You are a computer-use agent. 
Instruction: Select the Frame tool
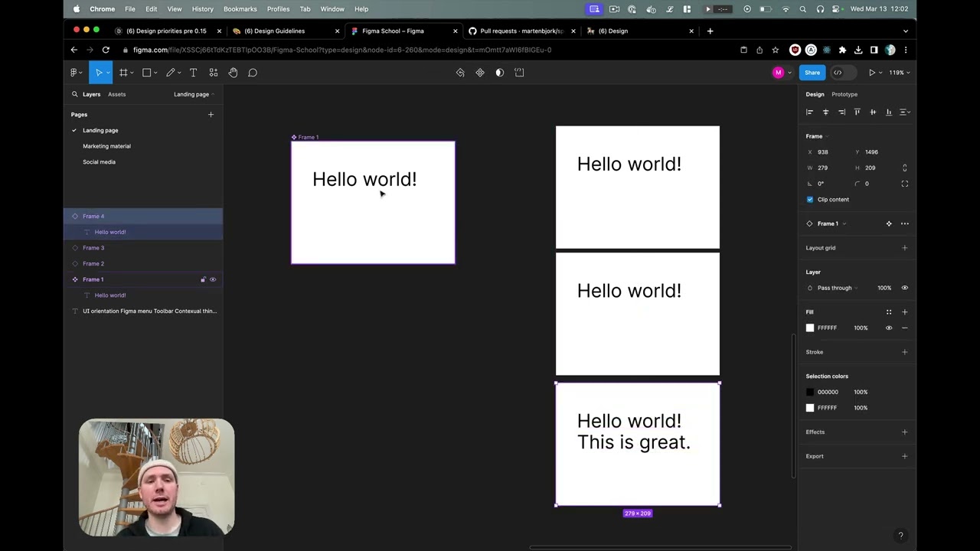(x=123, y=73)
